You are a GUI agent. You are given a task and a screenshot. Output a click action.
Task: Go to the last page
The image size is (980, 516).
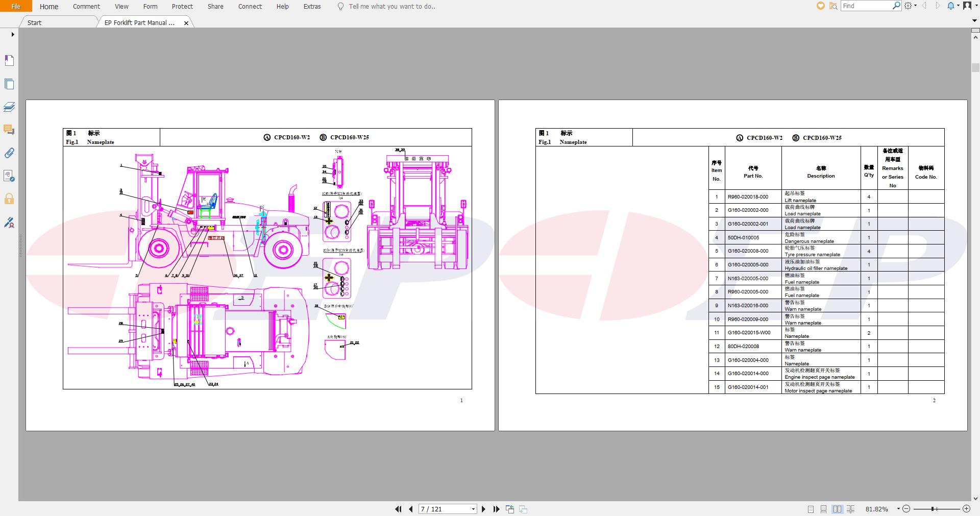click(496, 509)
